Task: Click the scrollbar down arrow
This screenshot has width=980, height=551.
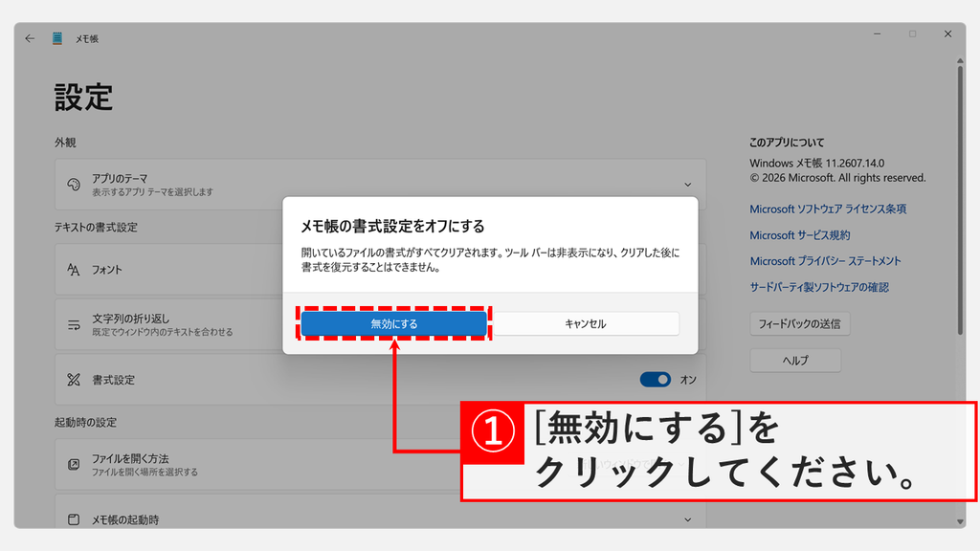Action: (960, 521)
